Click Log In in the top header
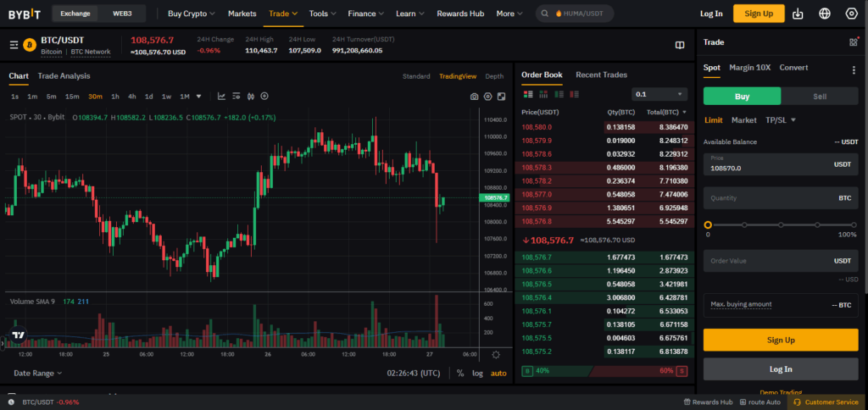This screenshot has height=410, width=868. [711, 14]
